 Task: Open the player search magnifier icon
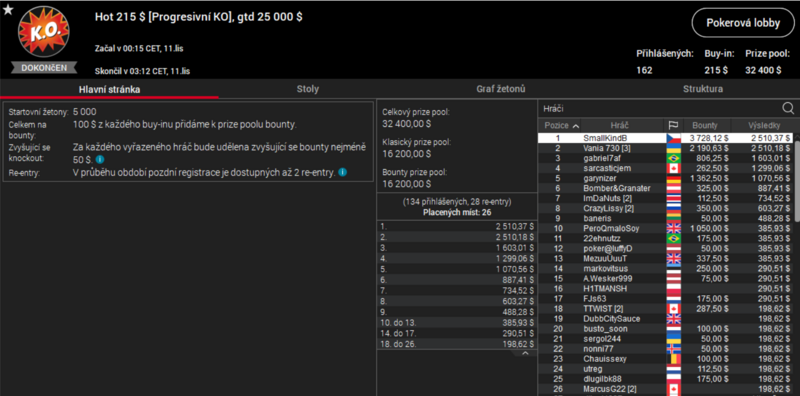788,108
